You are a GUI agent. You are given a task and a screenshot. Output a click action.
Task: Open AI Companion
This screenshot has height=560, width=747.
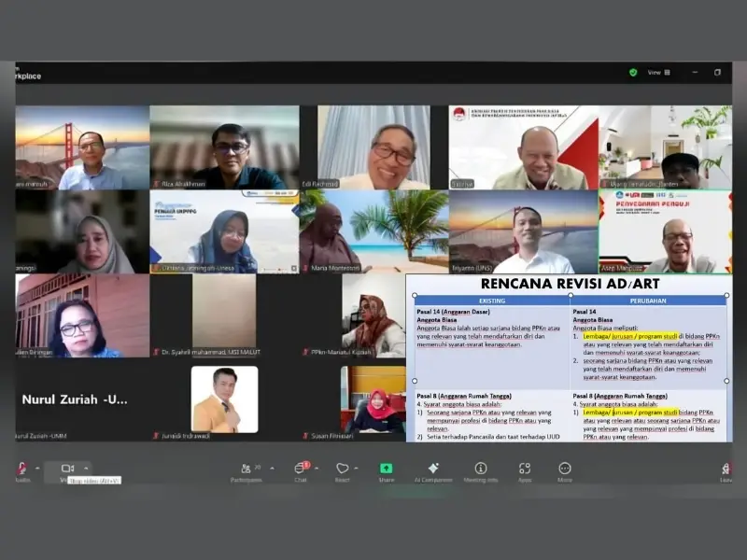(432, 470)
